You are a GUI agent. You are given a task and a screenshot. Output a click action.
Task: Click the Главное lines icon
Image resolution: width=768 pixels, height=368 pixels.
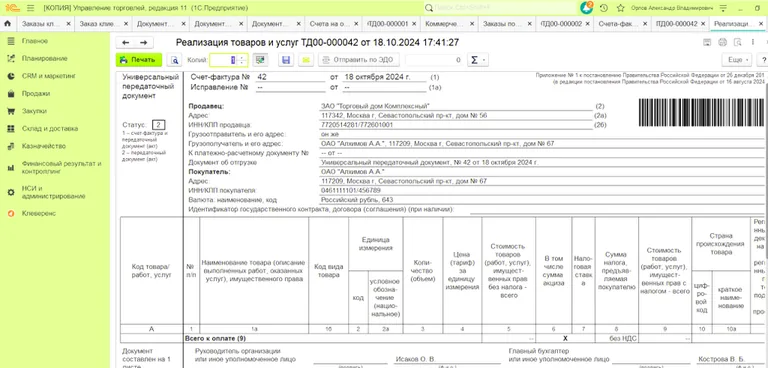[11, 41]
